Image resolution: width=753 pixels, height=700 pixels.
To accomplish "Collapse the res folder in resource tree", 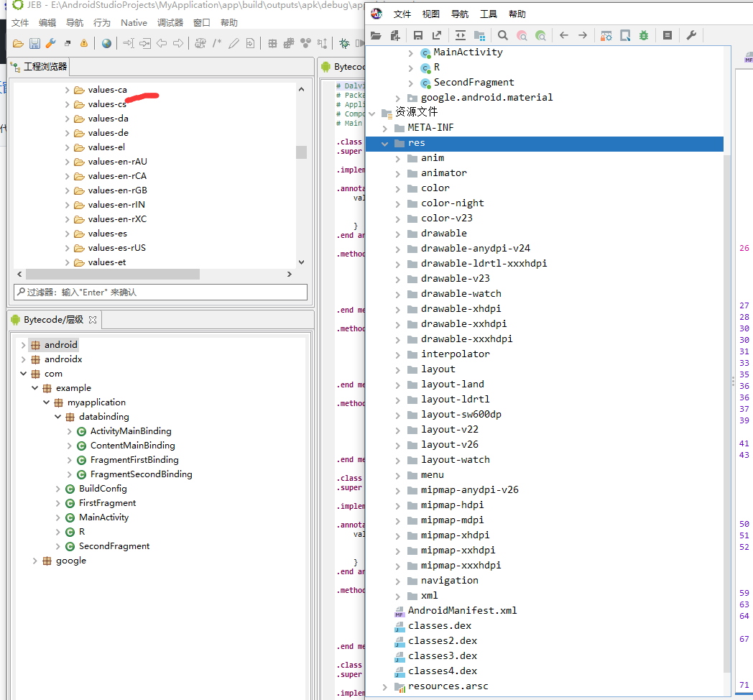I will (x=385, y=142).
